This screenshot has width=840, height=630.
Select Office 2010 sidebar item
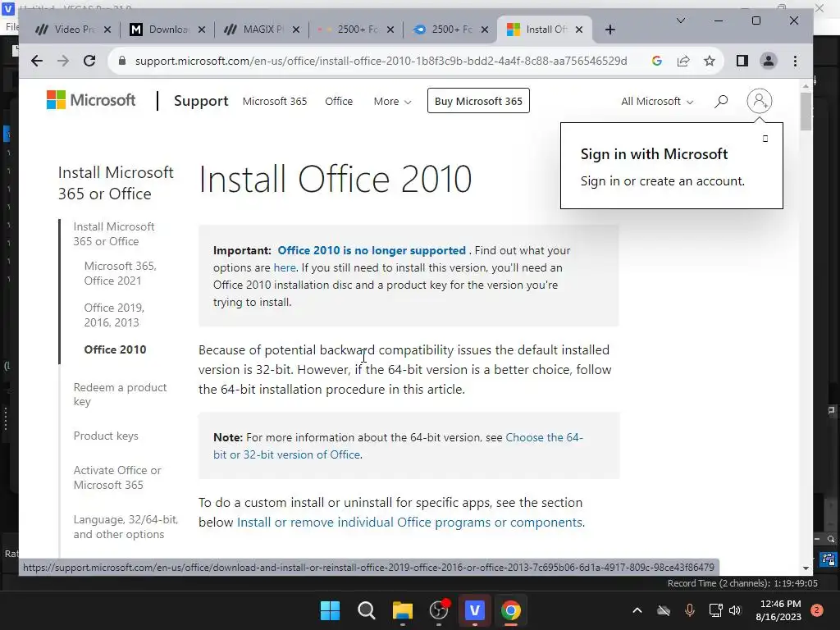[115, 349]
